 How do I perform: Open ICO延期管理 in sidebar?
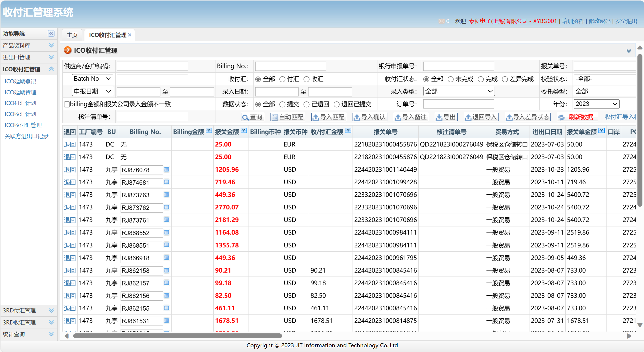pyautogui.click(x=20, y=92)
